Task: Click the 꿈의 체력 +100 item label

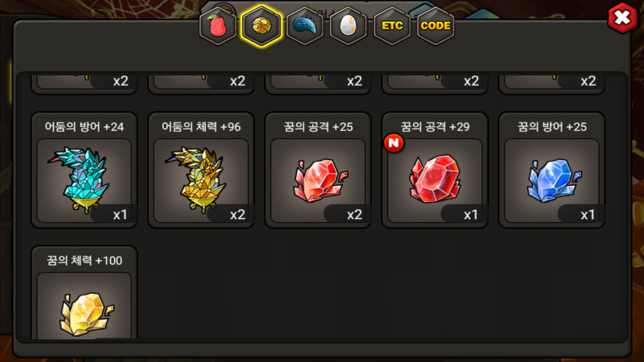Action: [x=84, y=261]
